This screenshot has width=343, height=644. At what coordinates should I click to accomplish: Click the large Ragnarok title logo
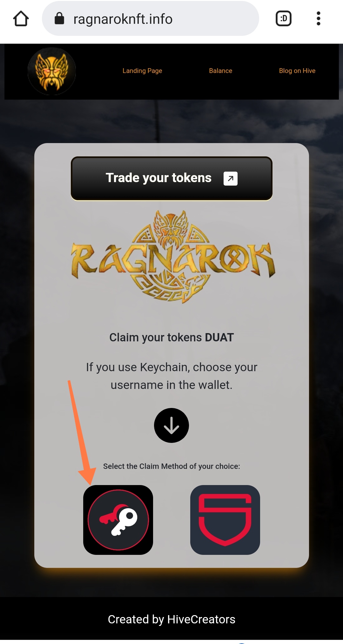pyautogui.click(x=173, y=256)
